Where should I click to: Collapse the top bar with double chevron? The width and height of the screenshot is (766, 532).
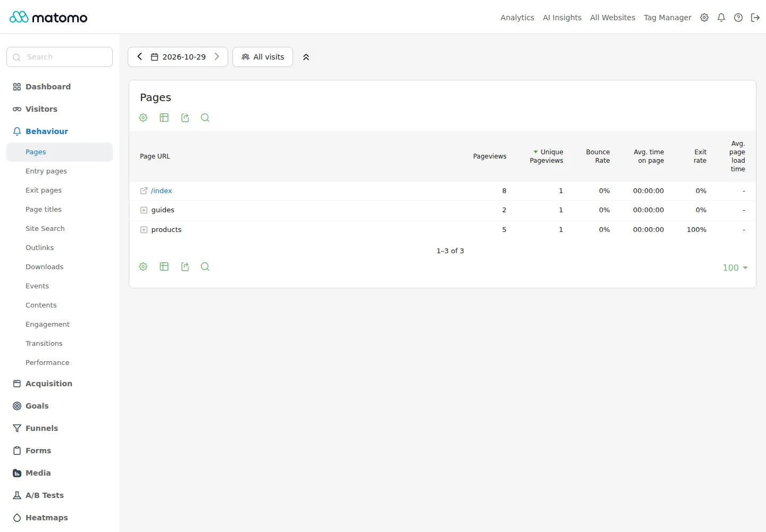pyautogui.click(x=306, y=57)
